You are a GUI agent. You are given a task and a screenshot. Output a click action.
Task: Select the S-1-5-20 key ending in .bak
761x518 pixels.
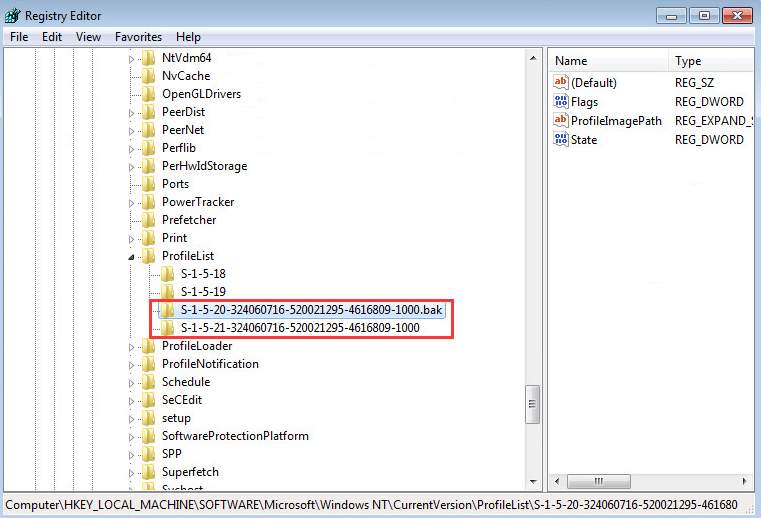pyautogui.click(x=311, y=310)
